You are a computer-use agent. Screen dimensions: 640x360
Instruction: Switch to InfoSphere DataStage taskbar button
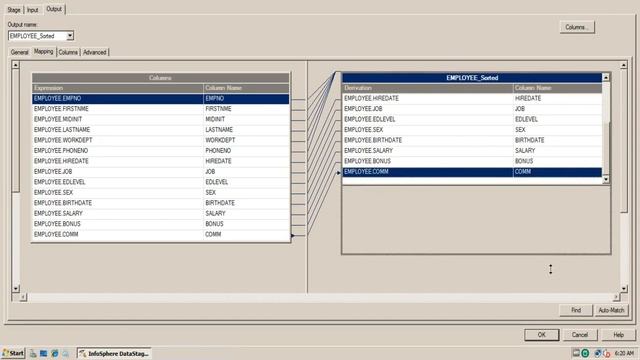tap(114, 353)
